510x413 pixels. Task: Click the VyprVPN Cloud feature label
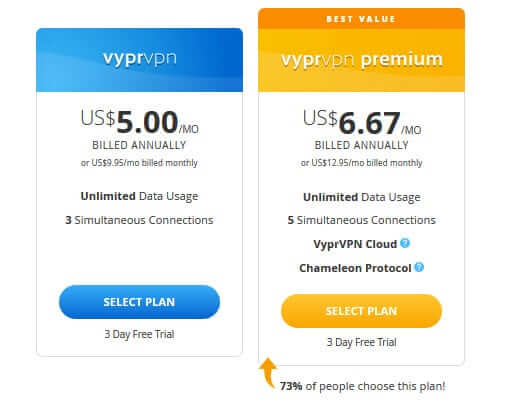[x=355, y=244]
